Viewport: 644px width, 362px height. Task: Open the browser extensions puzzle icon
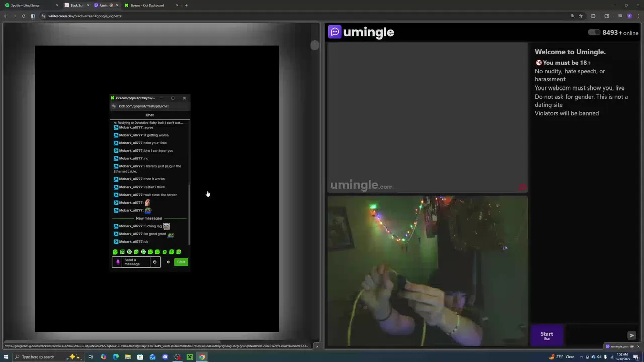[x=593, y=16]
